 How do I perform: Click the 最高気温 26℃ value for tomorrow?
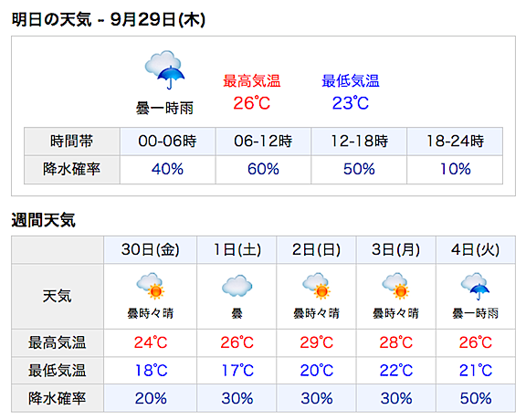(252, 103)
